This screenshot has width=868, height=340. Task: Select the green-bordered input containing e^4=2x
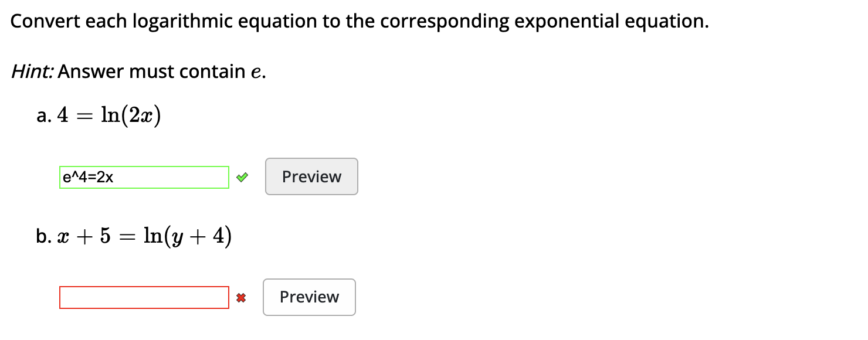144,176
